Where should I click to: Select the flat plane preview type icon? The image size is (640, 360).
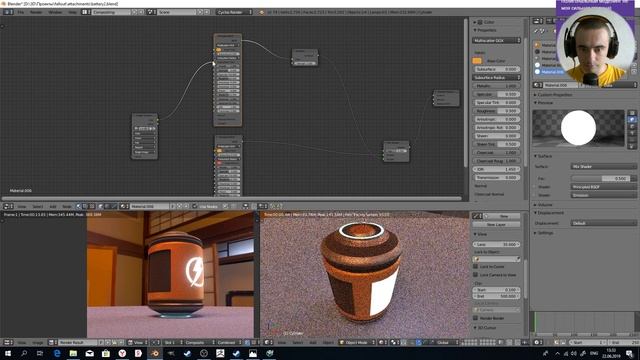click(x=632, y=113)
